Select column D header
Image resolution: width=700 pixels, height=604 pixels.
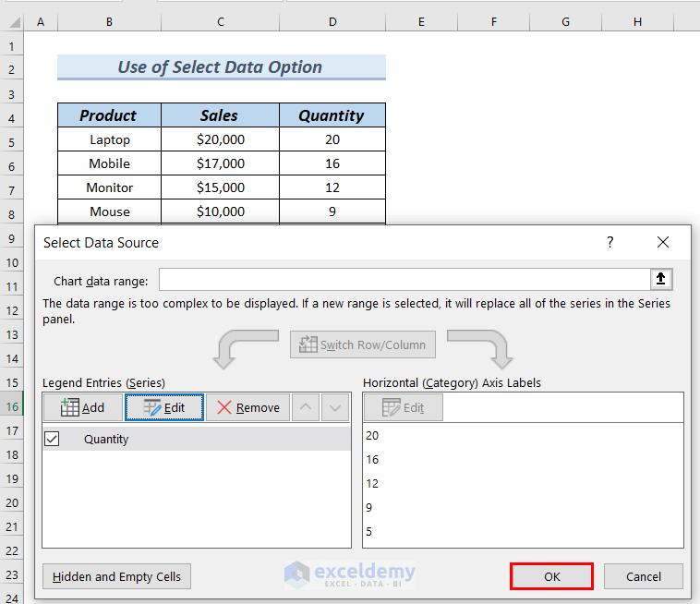[332, 21]
